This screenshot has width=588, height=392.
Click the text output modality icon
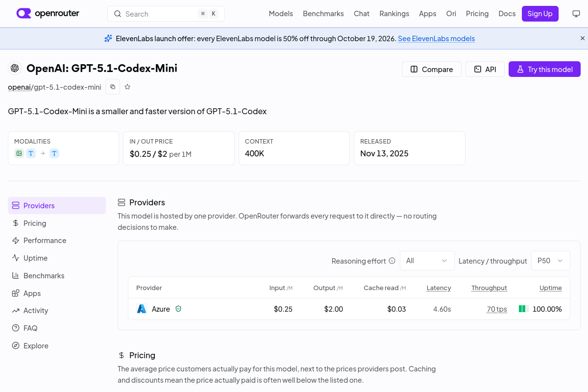(x=54, y=153)
